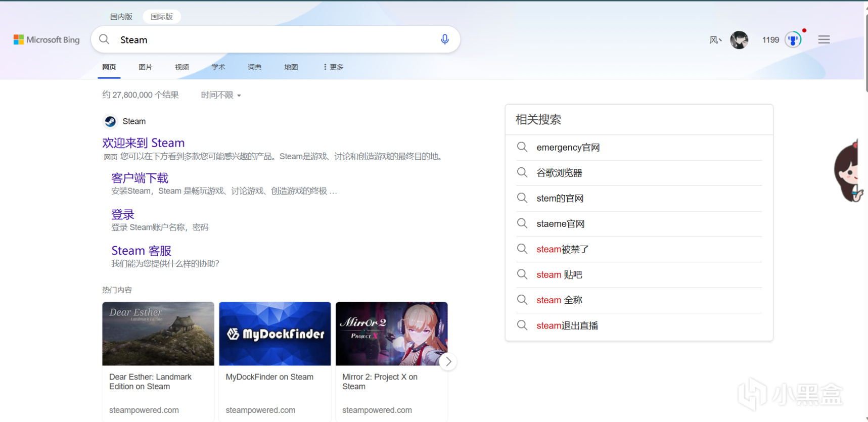This screenshot has width=868, height=422.
Task: Select the 图片 tab
Action: (x=146, y=67)
